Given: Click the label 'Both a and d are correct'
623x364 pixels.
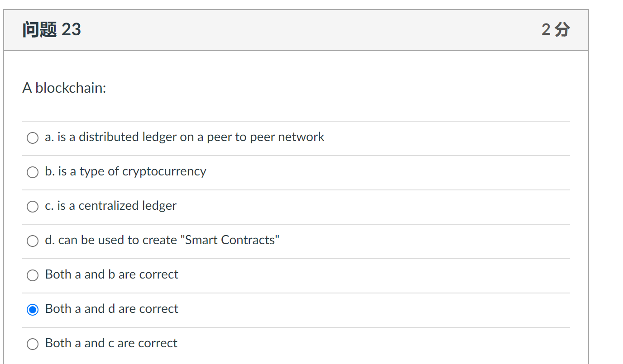Looking at the screenshot, I should point(111,309).
